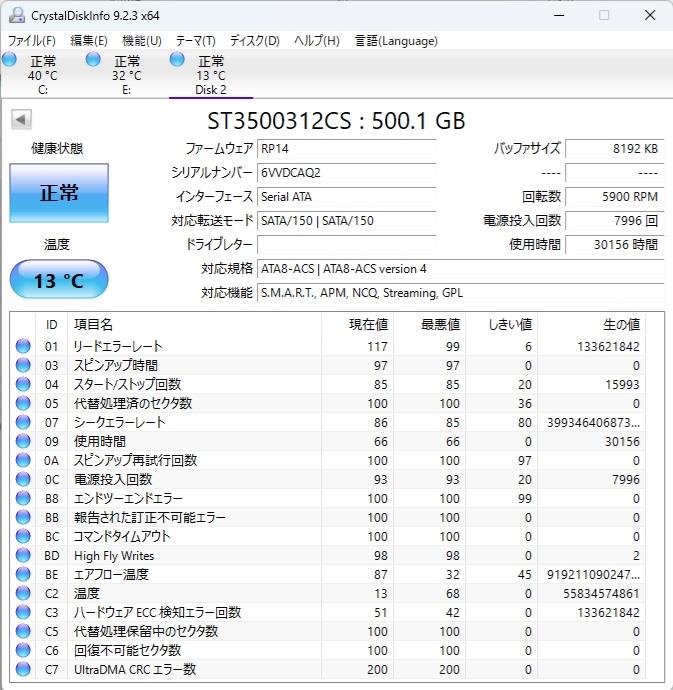Click the blue orb for attribute 05 代替処理済のセクタ数
This screenshot has width=673, height=690.
tap(23, 403)
